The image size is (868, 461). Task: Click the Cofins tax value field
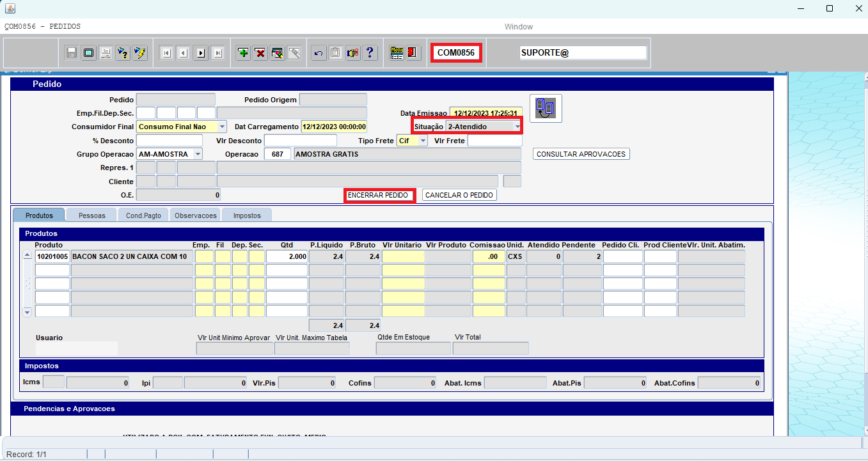tap(405, 383)
